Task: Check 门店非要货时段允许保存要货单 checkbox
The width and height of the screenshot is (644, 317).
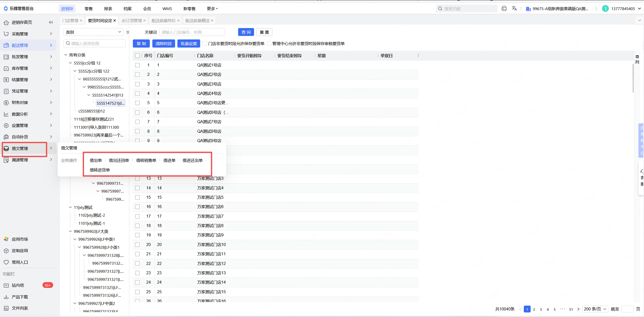Action: (x=205, y=43)
